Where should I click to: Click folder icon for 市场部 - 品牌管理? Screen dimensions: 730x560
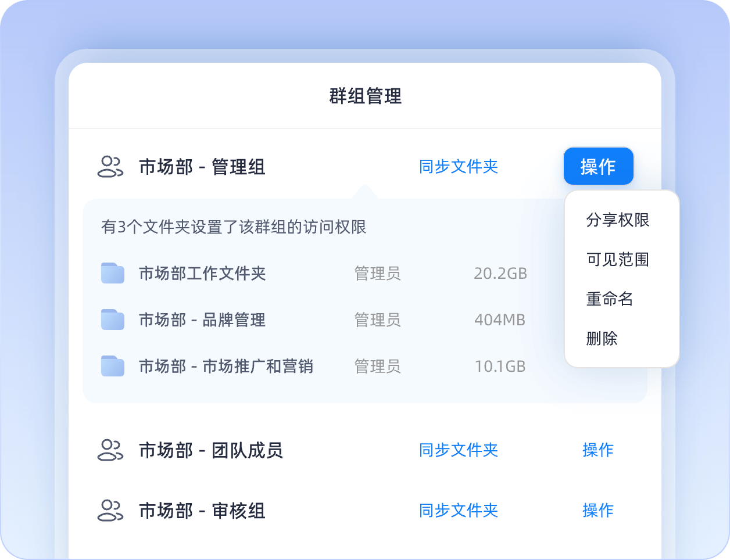113,320
